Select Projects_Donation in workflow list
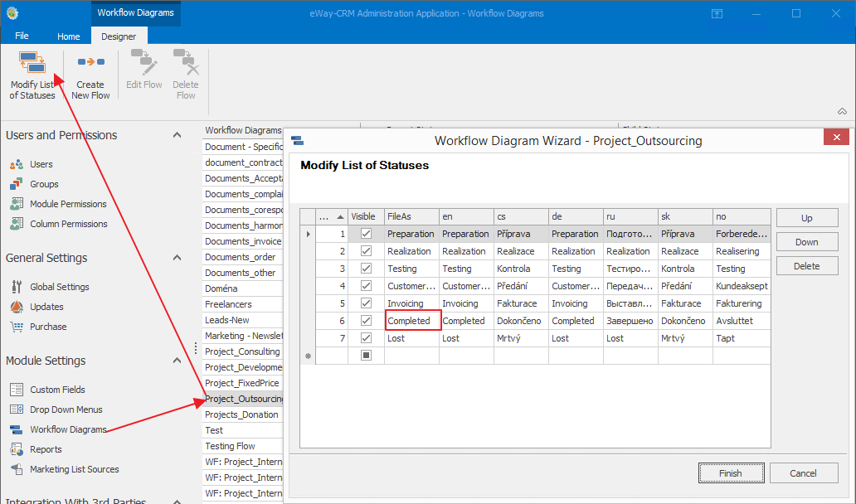This screenshot has height=504, width=856. (243, 414)
